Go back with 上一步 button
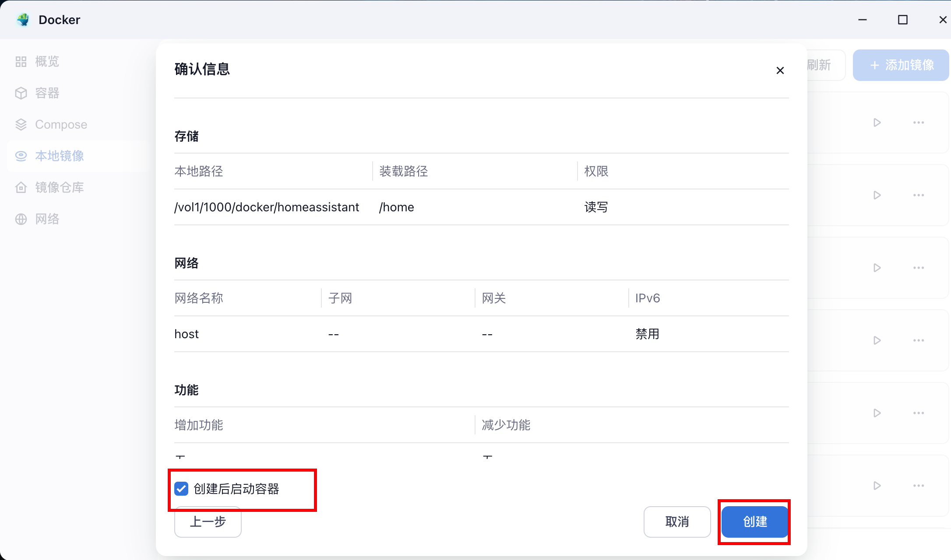The width and height of the screenshot is (951, 560). [208, 522]
